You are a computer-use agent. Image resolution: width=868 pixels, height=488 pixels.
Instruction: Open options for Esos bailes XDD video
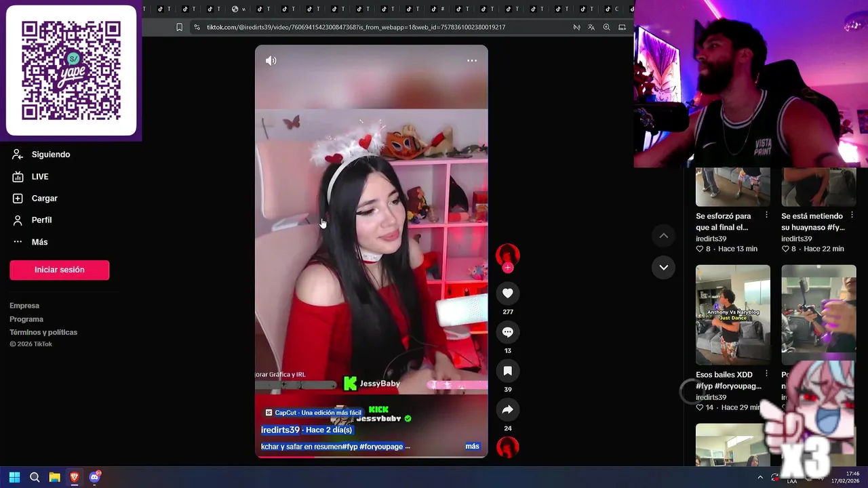pyautogui.click(x=767, y=373)
